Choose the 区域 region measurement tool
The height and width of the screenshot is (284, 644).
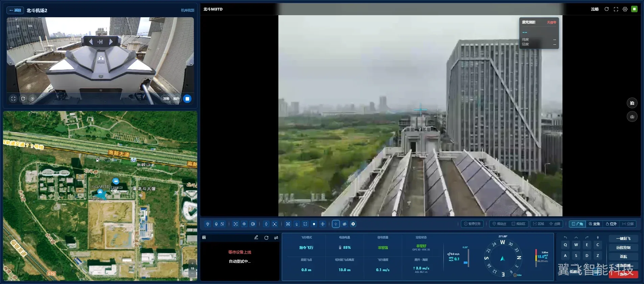[x=538, y=224]
